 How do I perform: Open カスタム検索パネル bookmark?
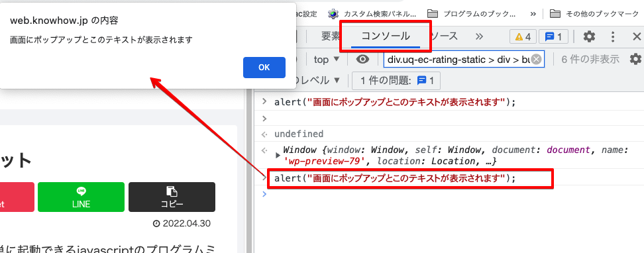click(372, 14)
